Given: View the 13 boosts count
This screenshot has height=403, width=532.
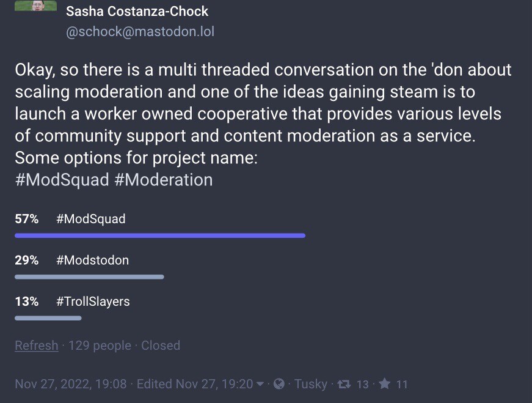Looking at the screenshot, I should tap(362, 385).
